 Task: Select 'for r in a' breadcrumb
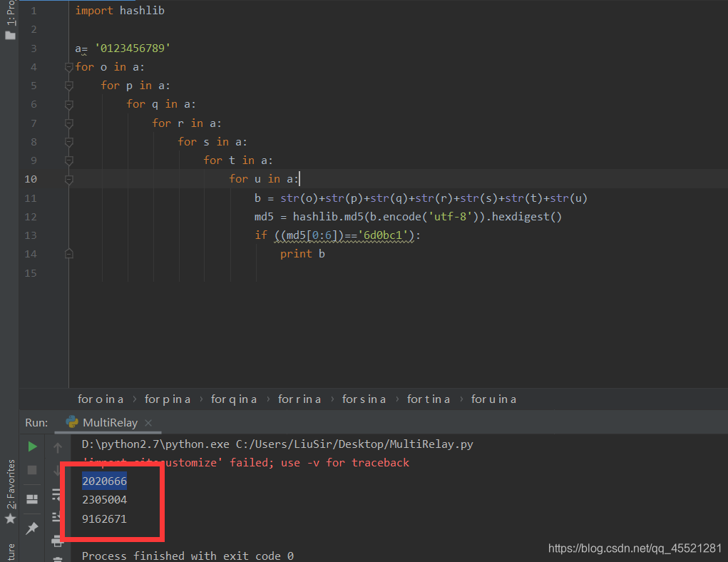pyautogui.click(x=299, y=399)
